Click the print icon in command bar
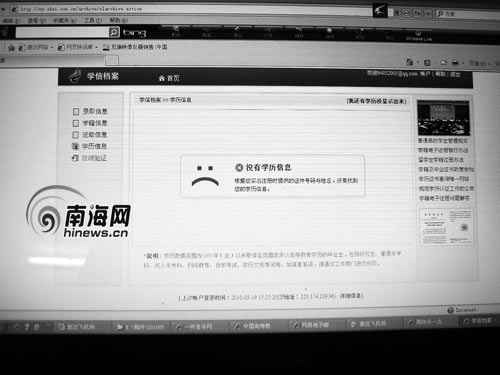This screenshot has height=375, width=500. tap(455, 63)
